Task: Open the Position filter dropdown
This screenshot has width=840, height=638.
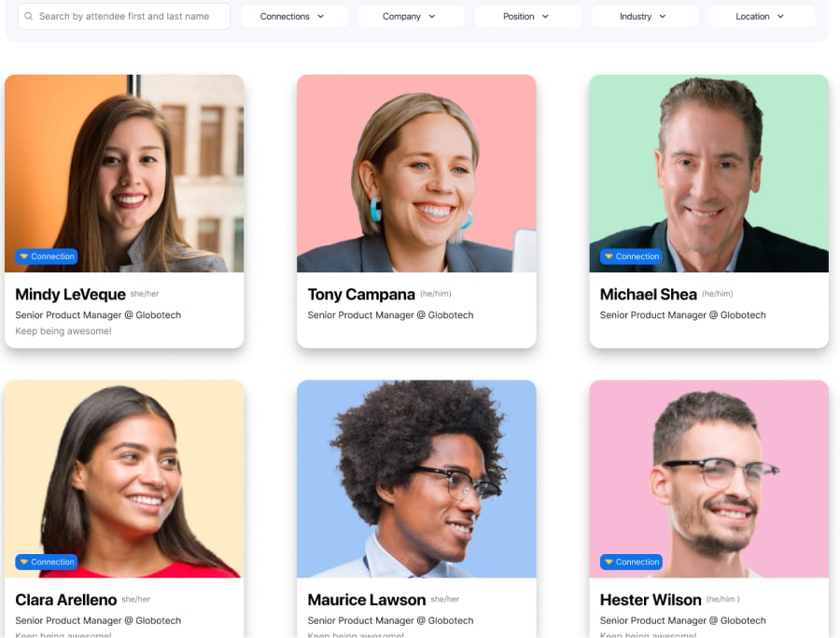Action: click(x=527, y=17)
